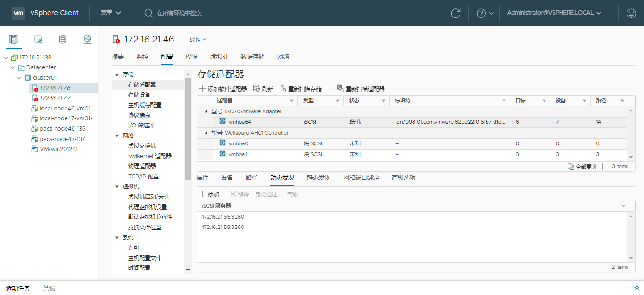Open the Storage inventory view
This screenshot has width=644, height=295.
coord(63,40)
